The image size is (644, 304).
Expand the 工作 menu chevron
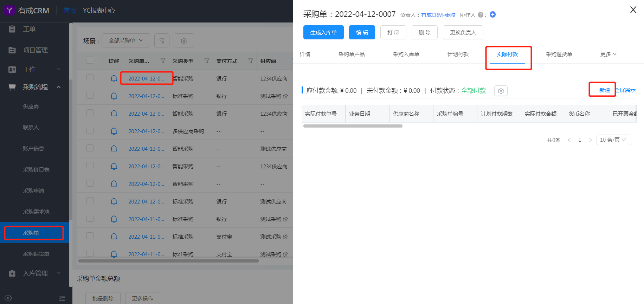point(59,69)
